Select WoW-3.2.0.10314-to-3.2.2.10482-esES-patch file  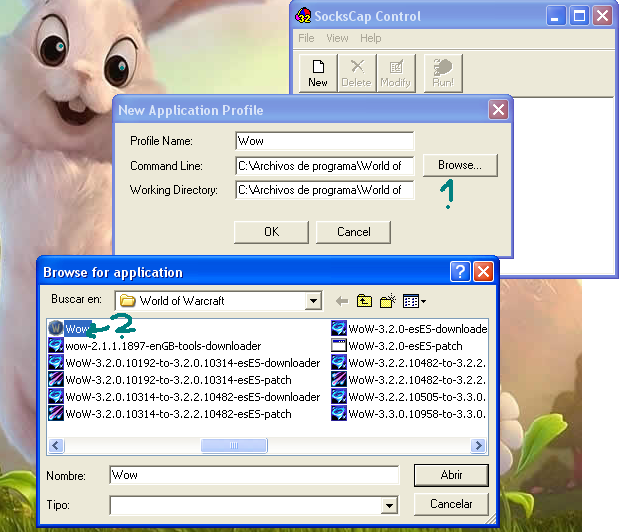(x=170, y=414)
